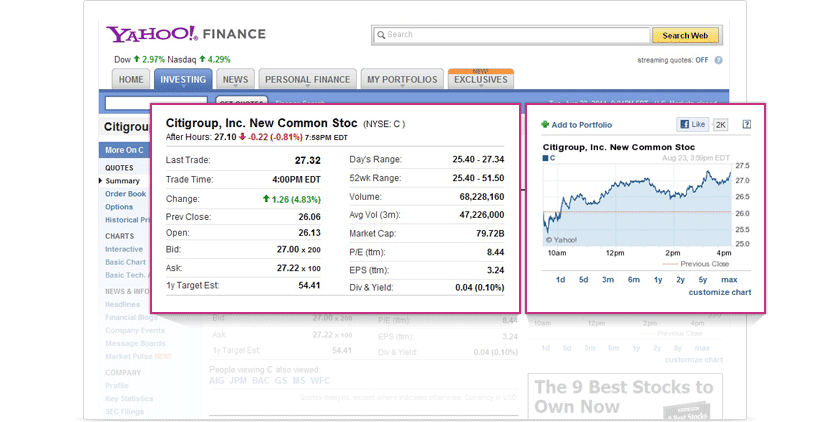Open Interactive chart link in sidebar
Image resolution: width=830 pixels, height=422 pixels.
(124, 249)
